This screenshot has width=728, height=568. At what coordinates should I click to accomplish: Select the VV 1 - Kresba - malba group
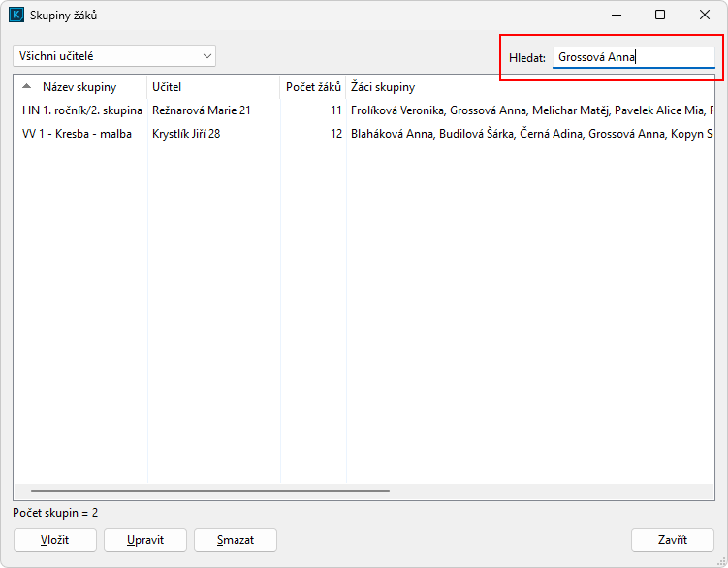click(x=77, y=134)
